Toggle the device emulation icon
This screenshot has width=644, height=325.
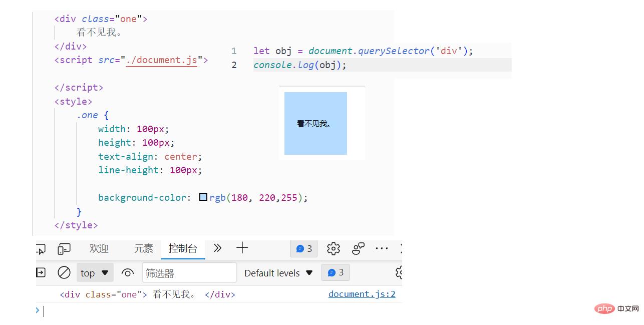click(64, 249)
